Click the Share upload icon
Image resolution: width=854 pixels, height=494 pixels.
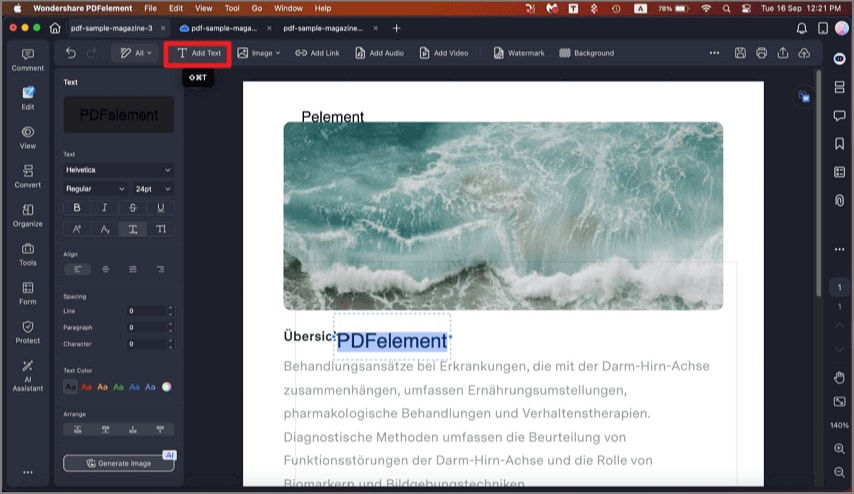point(783,53)
